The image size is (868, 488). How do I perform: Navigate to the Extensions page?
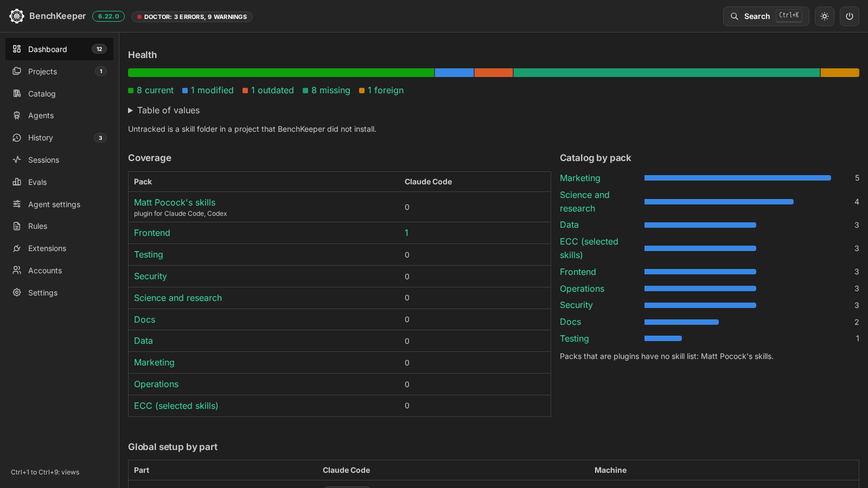tap(60, 248)
